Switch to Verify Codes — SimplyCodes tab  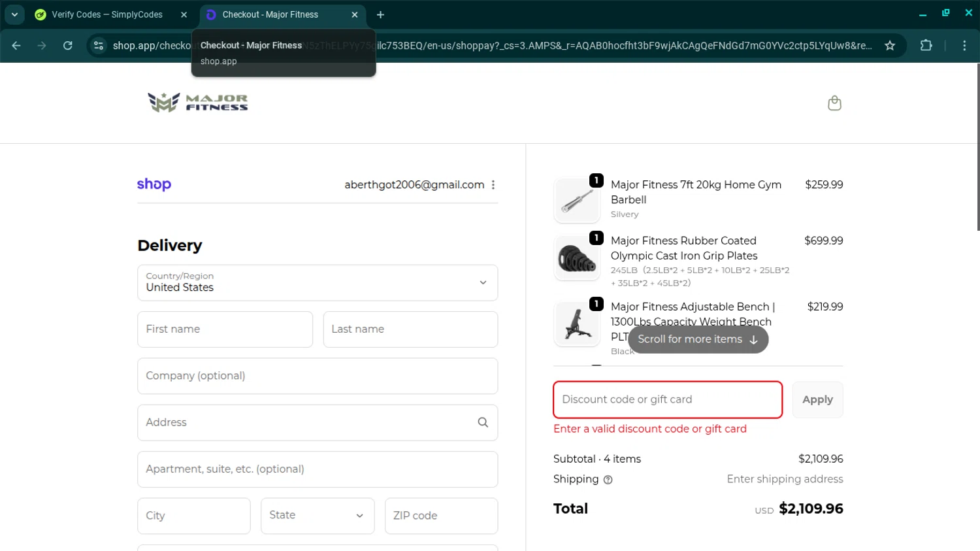(106, 14)
